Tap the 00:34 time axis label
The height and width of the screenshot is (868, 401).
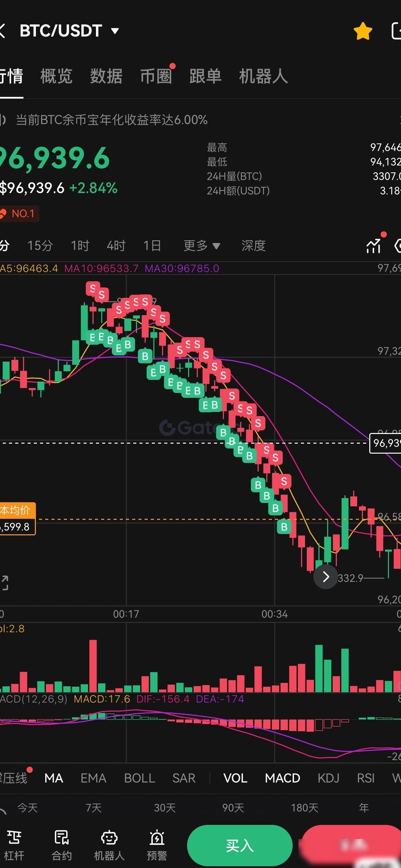click(274, 614)
